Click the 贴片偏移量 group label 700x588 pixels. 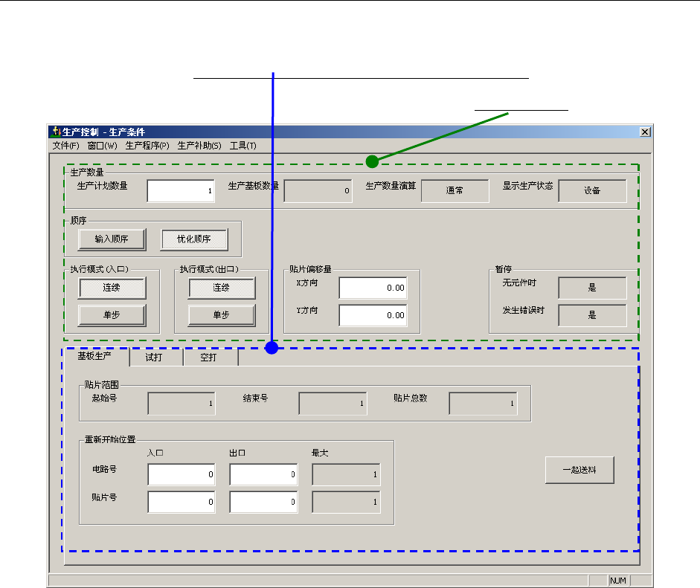[310, 269]
